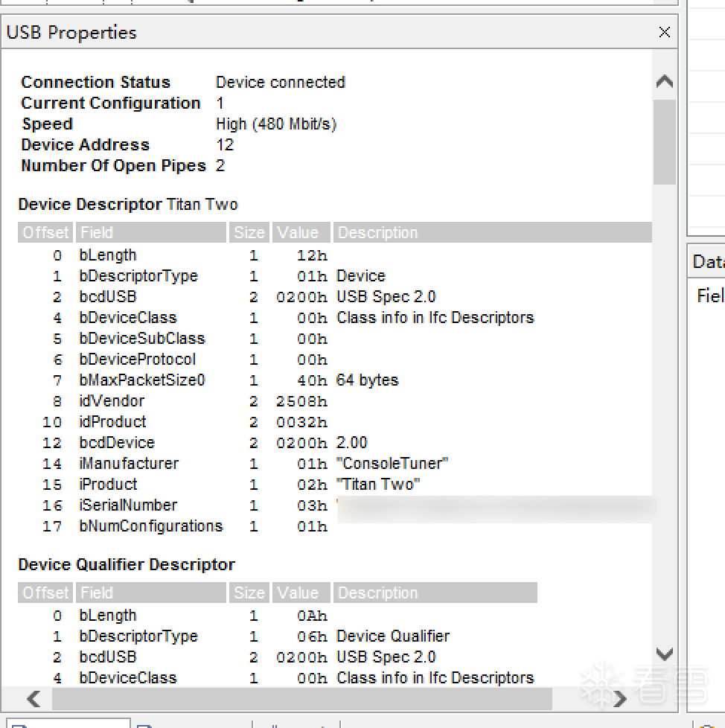Select the bDeviceProtocol field name

click(138, 360)
